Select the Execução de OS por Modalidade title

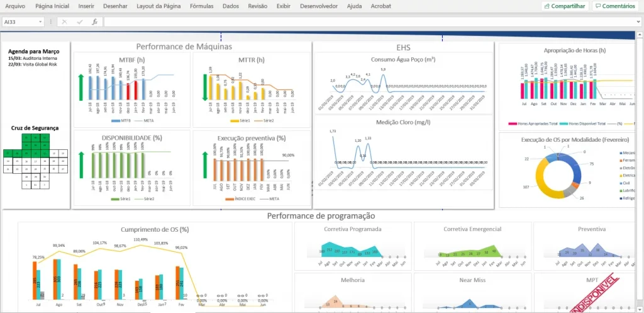pyautogui.click(x=575, y=139)
